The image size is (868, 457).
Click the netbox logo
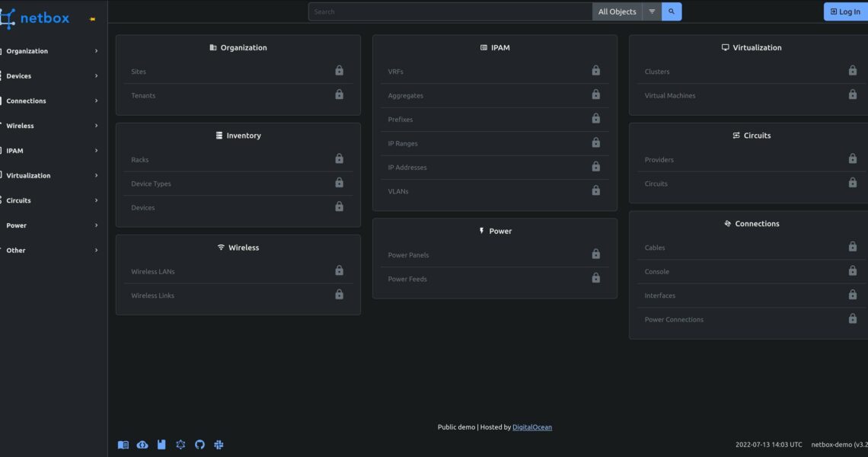[x=36, y=18]
